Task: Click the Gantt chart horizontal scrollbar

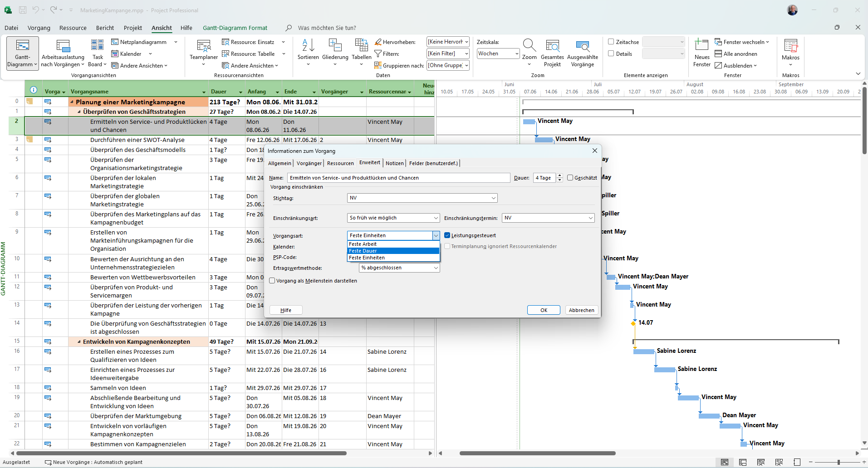Action: tap(537, 453)
